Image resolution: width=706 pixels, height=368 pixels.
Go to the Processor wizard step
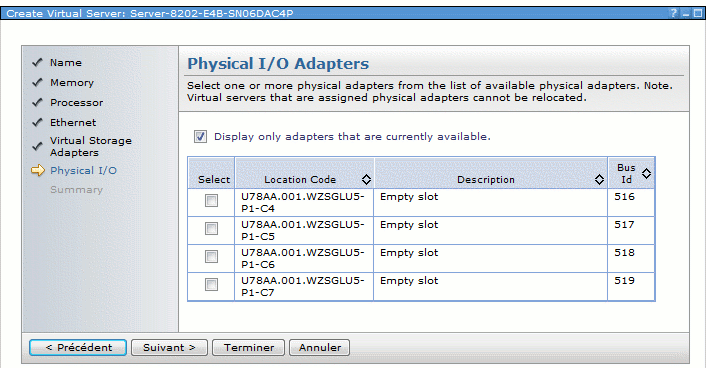pyautogui.click(x=77, y=103)
